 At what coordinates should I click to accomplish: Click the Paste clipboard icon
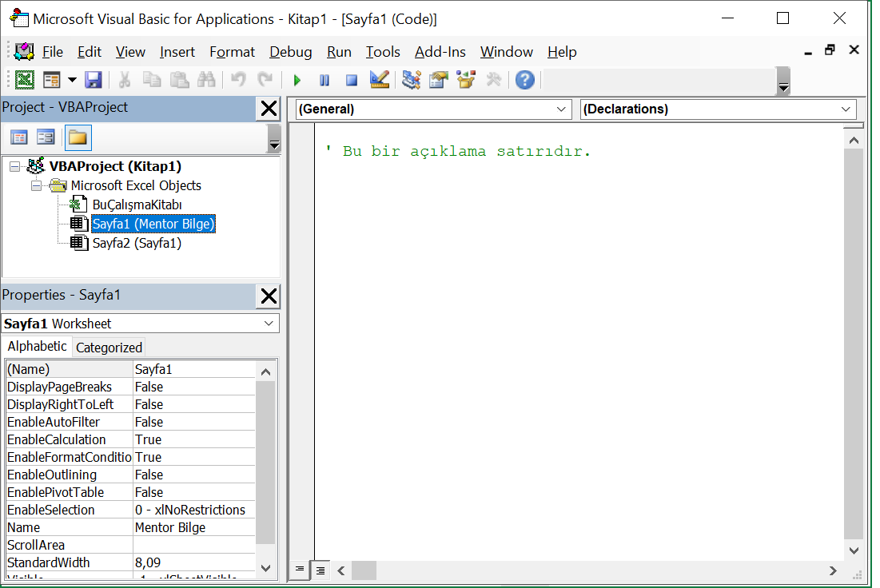tap(179, 80)
